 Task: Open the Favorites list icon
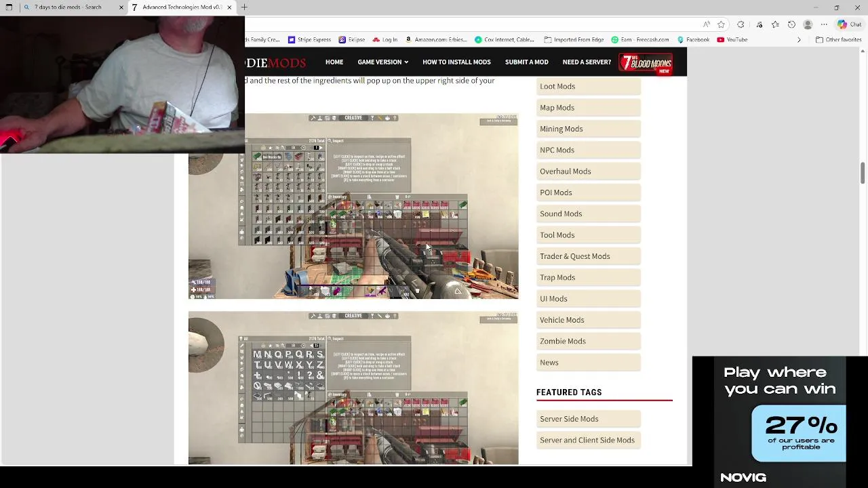(774, 24)
